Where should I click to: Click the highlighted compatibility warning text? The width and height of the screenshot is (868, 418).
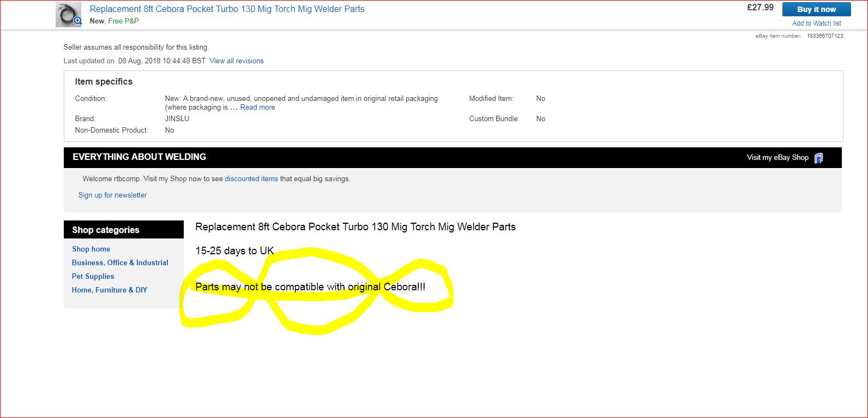coord(310,287)
